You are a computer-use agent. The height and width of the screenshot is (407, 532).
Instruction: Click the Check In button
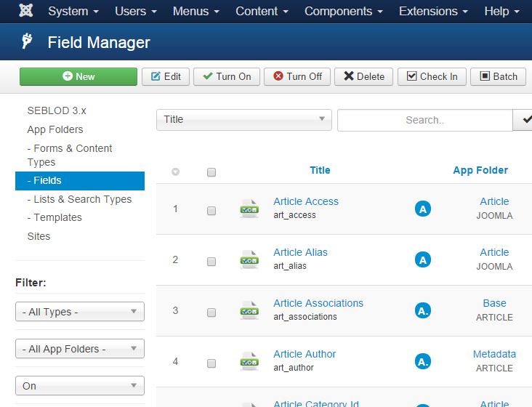point(432,76)
